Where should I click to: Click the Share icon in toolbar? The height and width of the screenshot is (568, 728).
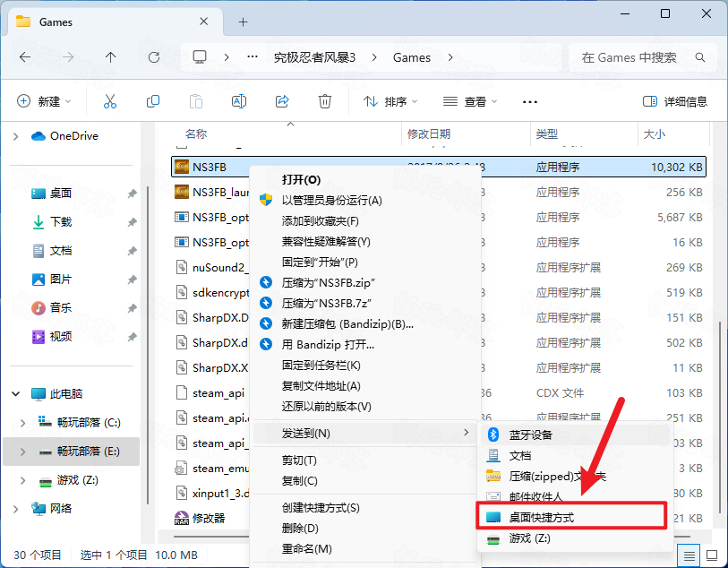pos(282,101)
